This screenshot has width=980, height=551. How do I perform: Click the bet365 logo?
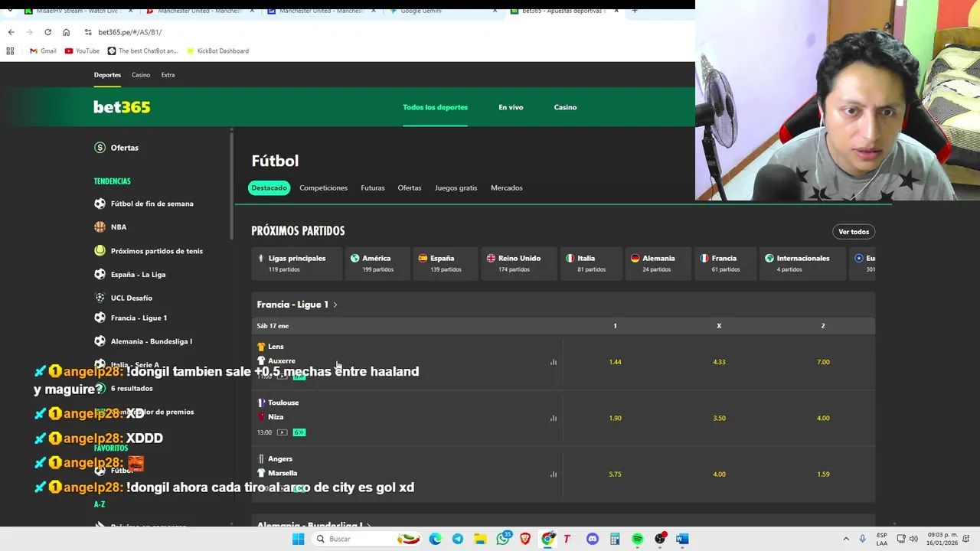coord(122,107)
